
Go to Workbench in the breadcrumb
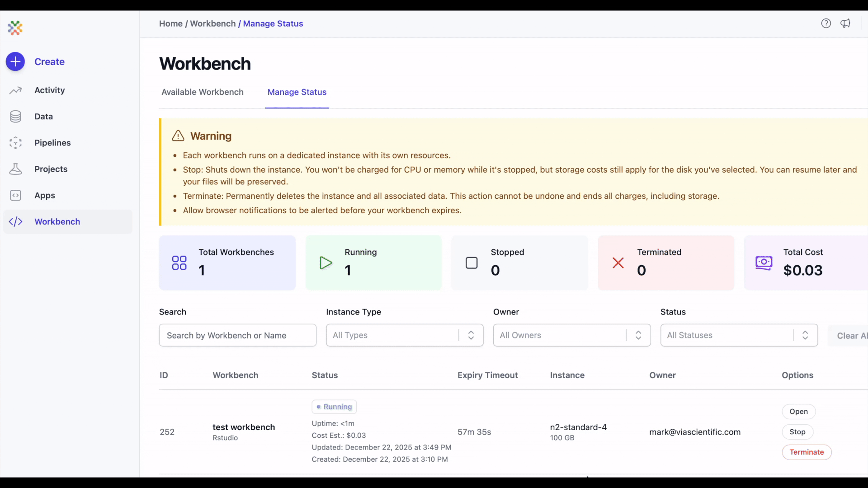tap(213, 24)
